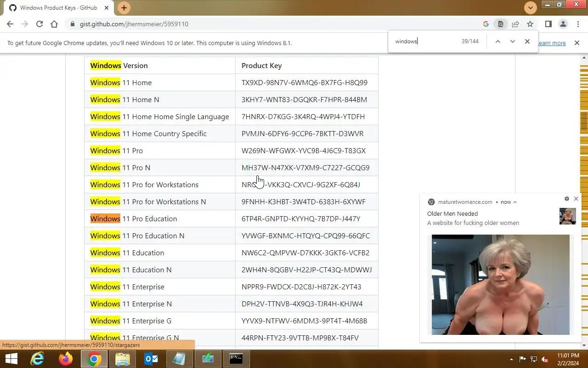
Task: Select Windows 11 Home product key
Action: click(x=304, y=83)
